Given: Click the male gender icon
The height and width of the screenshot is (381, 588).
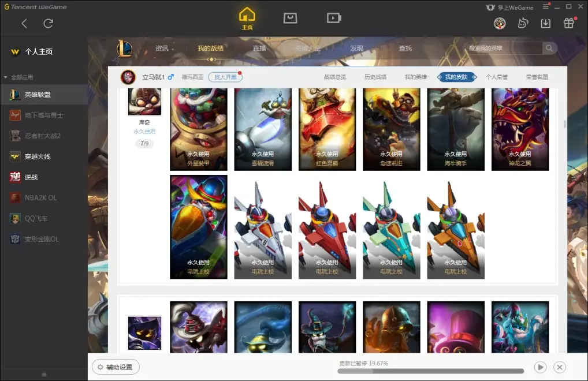Looking at the screenshot, I should [x=170, y=77].
